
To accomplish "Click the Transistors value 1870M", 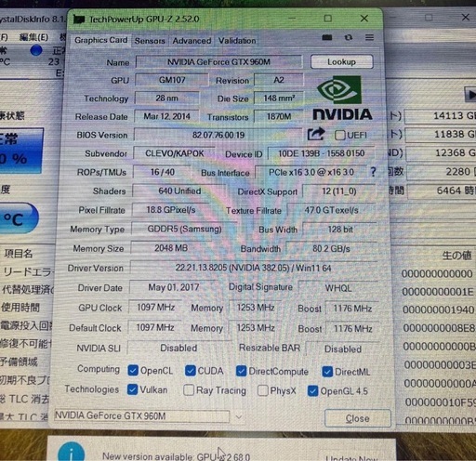I will 279,116.
